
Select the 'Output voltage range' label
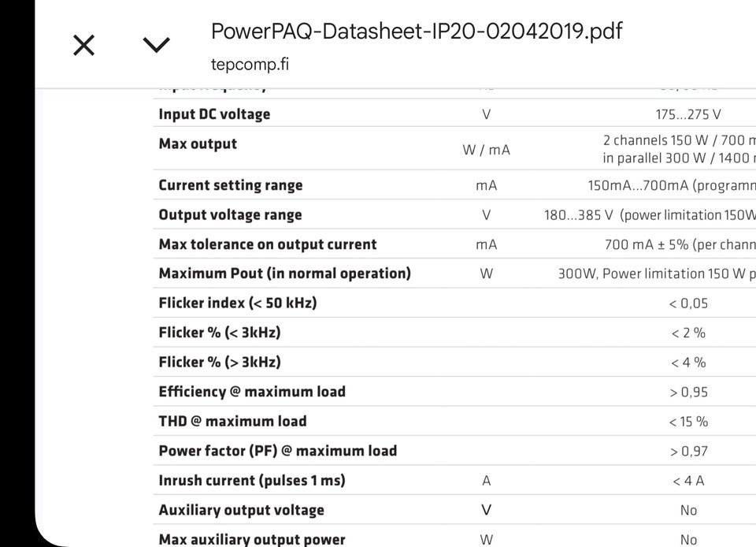[231, 214]
